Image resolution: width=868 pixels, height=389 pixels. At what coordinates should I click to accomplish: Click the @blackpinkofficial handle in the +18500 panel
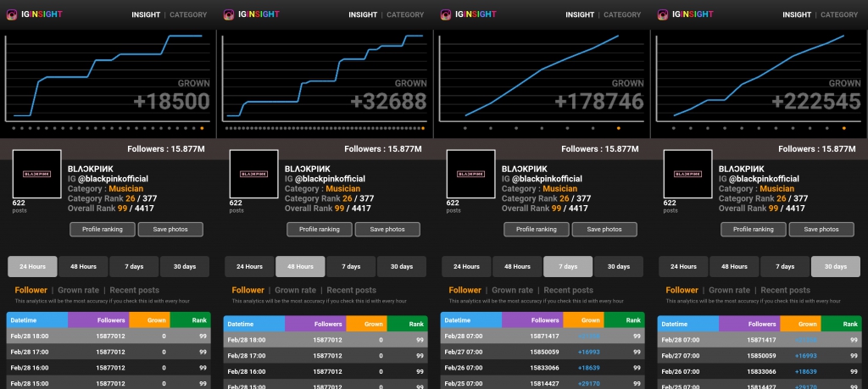coord(113,179)
